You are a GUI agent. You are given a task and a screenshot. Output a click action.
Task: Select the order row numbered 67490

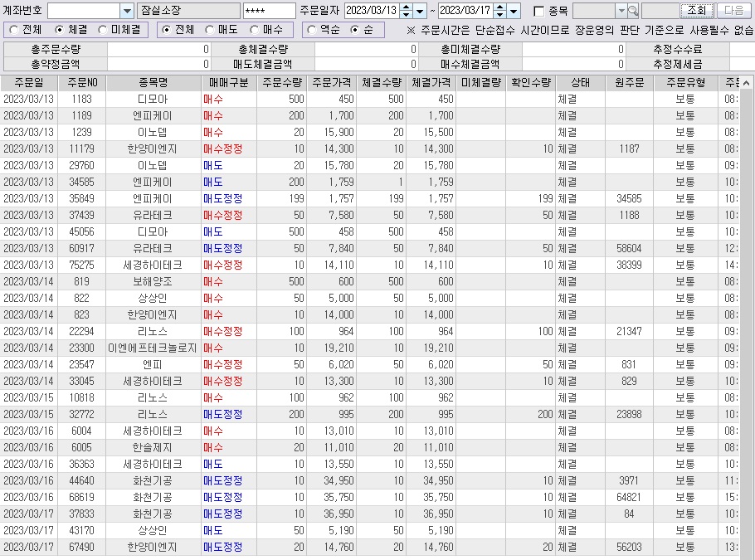tap(82, 547)
